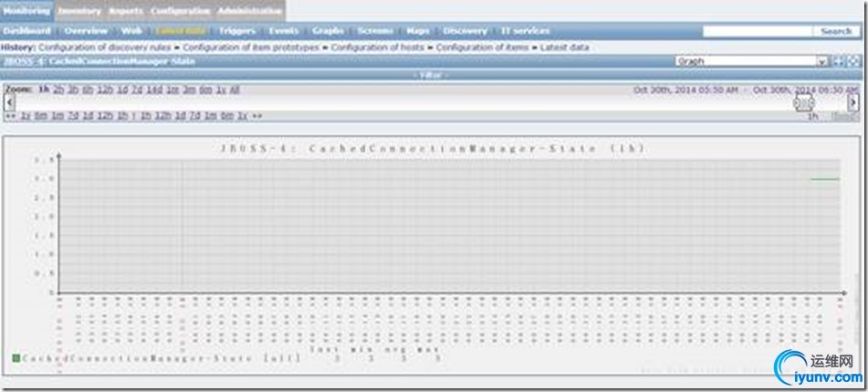Go to Events submenu

[x=284, y=31]
